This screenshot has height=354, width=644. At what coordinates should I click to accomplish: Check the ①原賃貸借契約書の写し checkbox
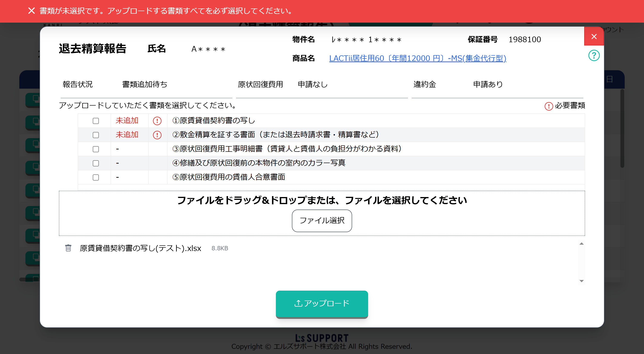point(96,121)
